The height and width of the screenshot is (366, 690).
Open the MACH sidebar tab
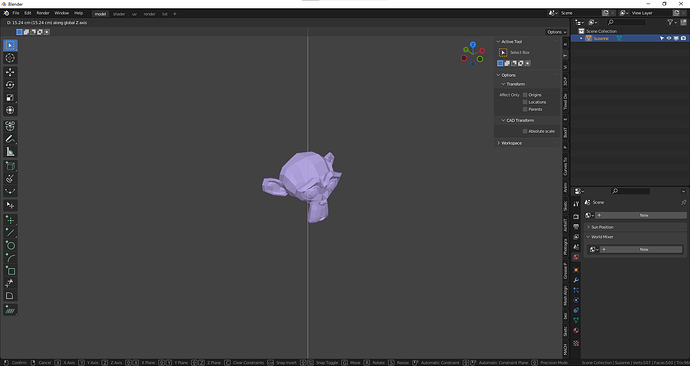click(x=565, y=349)
